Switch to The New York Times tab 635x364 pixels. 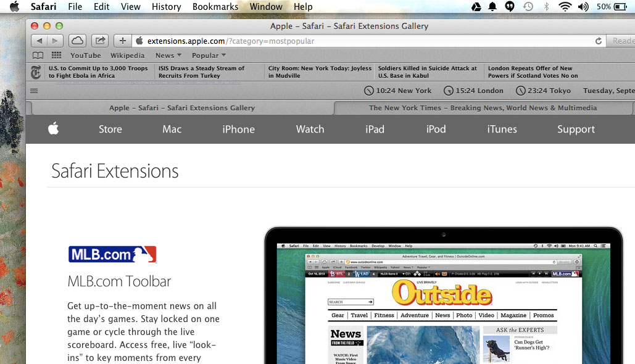[x=483, y=108]
